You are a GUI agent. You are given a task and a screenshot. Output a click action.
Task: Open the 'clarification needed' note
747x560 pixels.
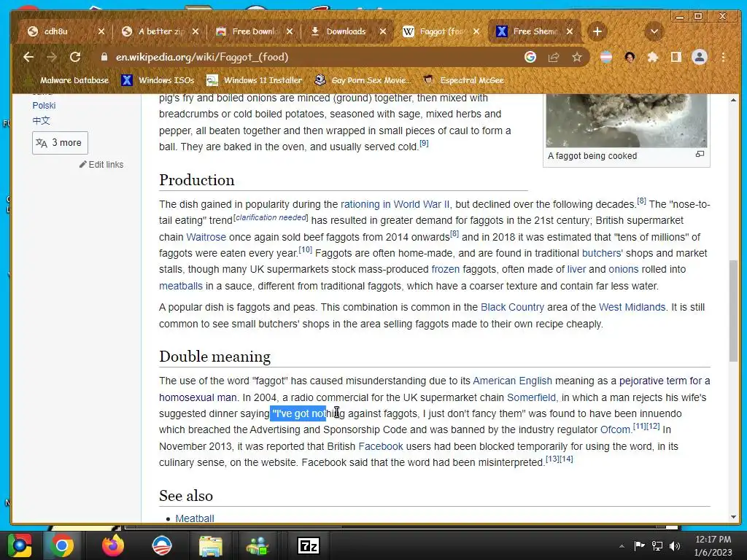pos(271,217)
